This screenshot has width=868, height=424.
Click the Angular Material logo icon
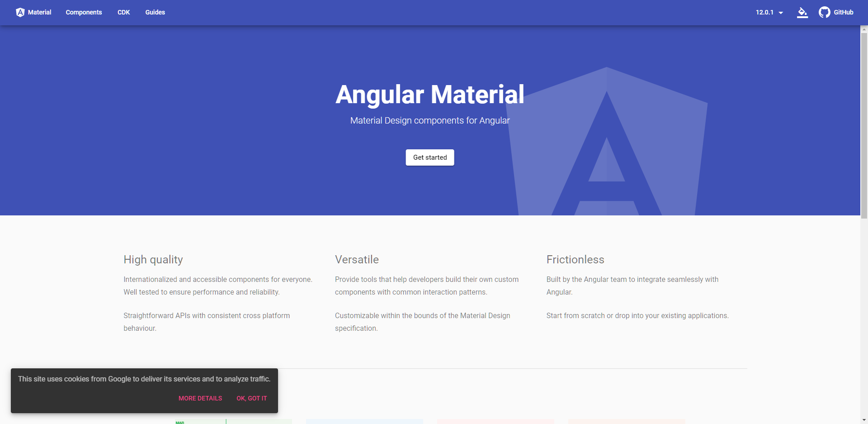coord(20,12)
